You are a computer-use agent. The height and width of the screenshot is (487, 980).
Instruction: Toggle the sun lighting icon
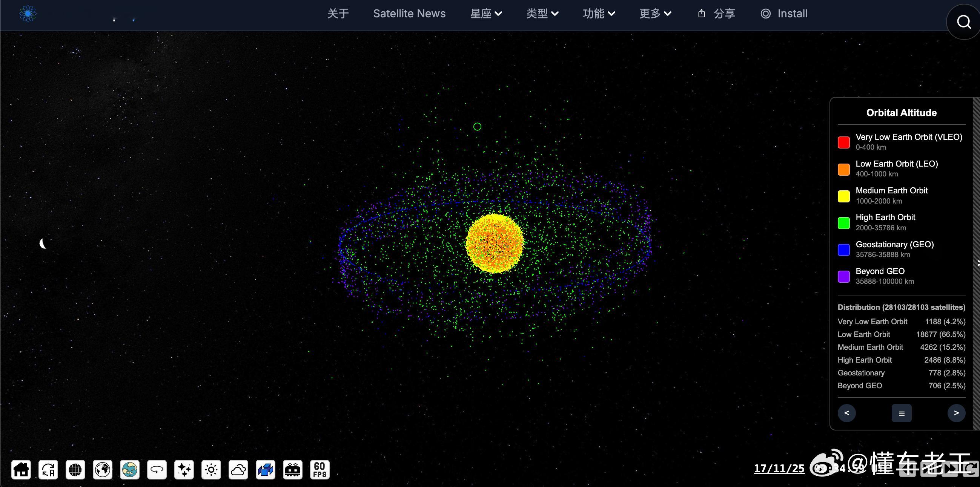tap(211, 470)
